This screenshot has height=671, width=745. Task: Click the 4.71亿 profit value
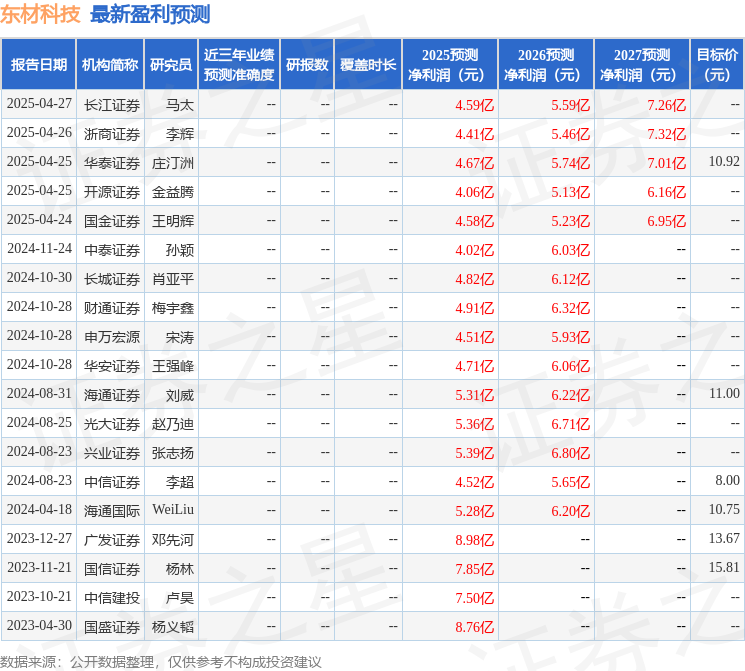point(474,366)
